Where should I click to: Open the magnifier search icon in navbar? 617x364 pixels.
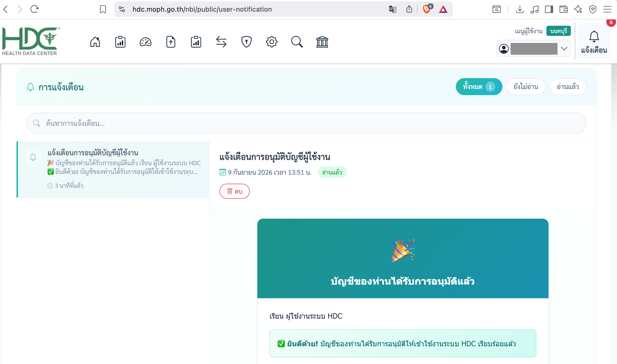[x=297, y=42]
